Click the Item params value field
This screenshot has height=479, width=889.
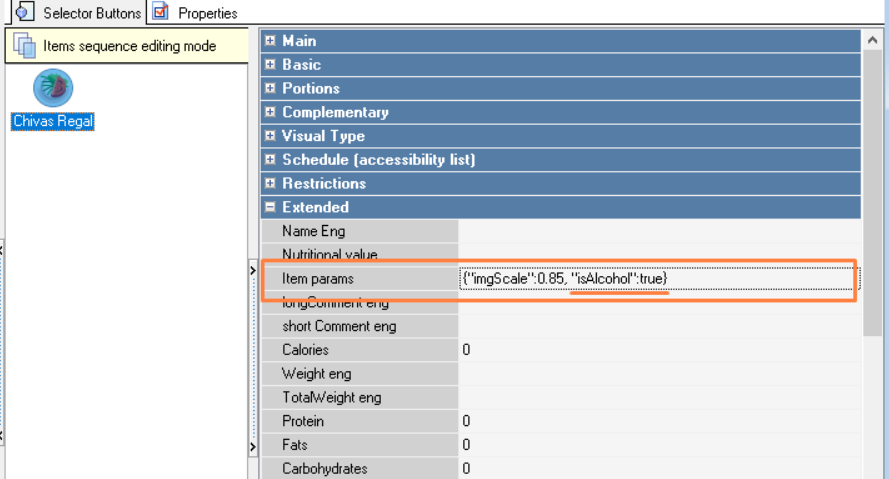[x=655, y=278]
